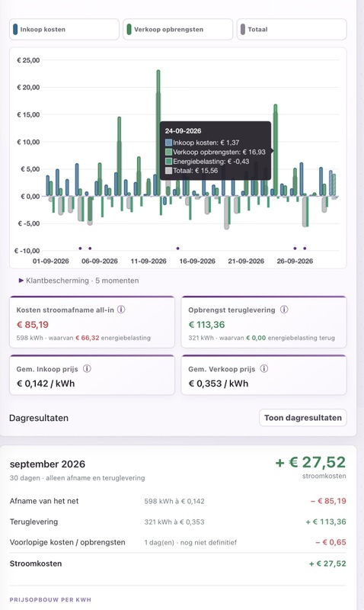The height and width of the screenshot is (610, 364).
Task: Toggle the Totaal legend series
Action: (x=292, y=29)
